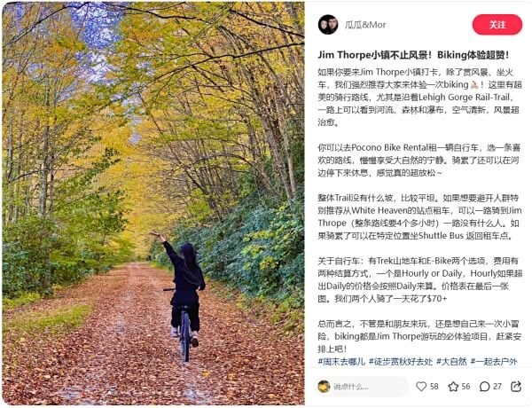This screenshot has height=408, width=532.
Task: Click the small avatar beside comment box
Action: pos(324,387)
